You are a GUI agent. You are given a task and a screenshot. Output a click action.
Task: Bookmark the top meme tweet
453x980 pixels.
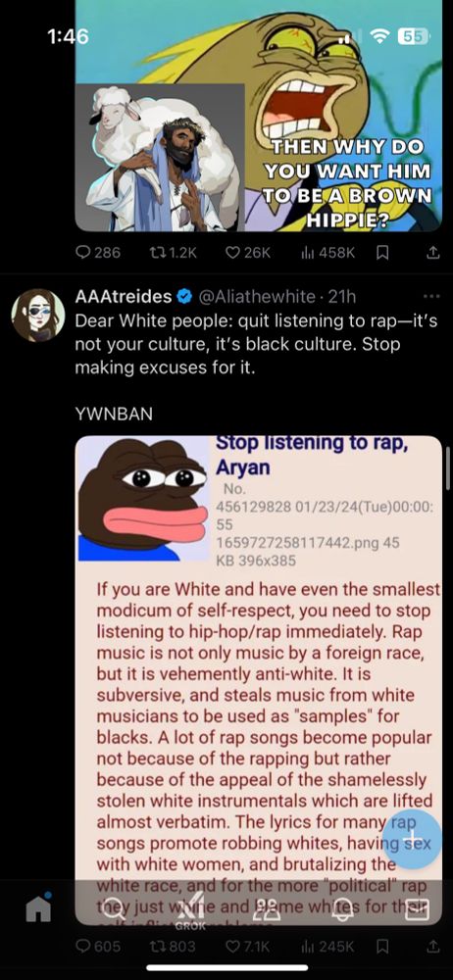tap(383, 253)
